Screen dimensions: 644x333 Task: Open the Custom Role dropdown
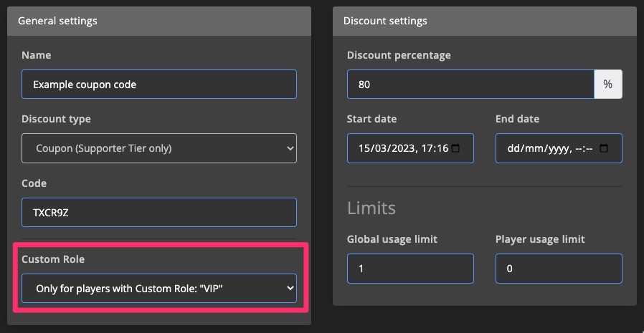tap(159, 289)
